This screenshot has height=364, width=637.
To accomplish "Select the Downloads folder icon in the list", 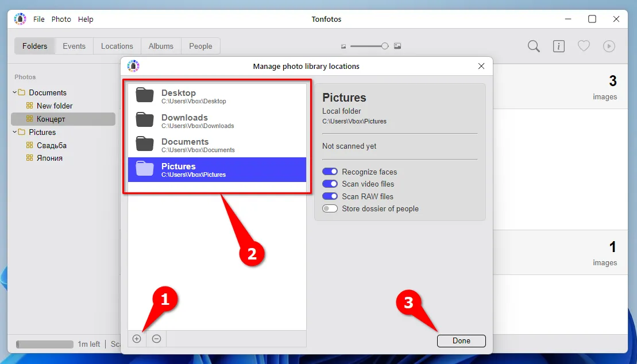I will (145, 120).
